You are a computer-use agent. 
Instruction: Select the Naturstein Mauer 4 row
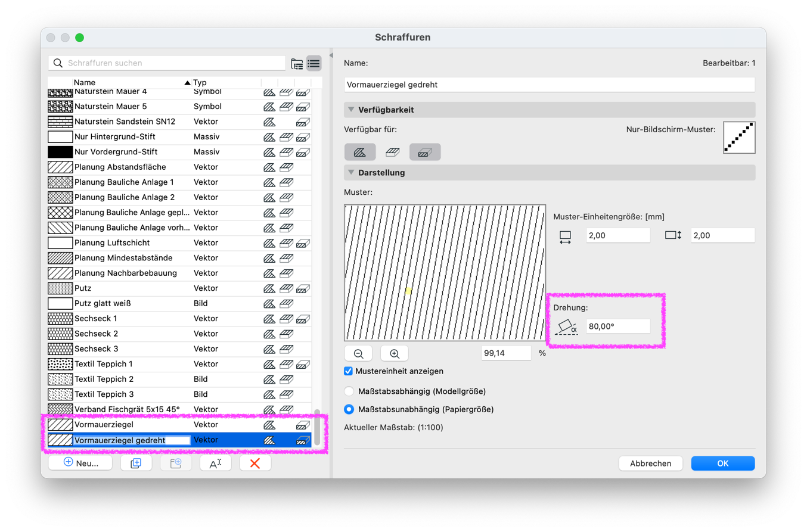click(179, 92)
